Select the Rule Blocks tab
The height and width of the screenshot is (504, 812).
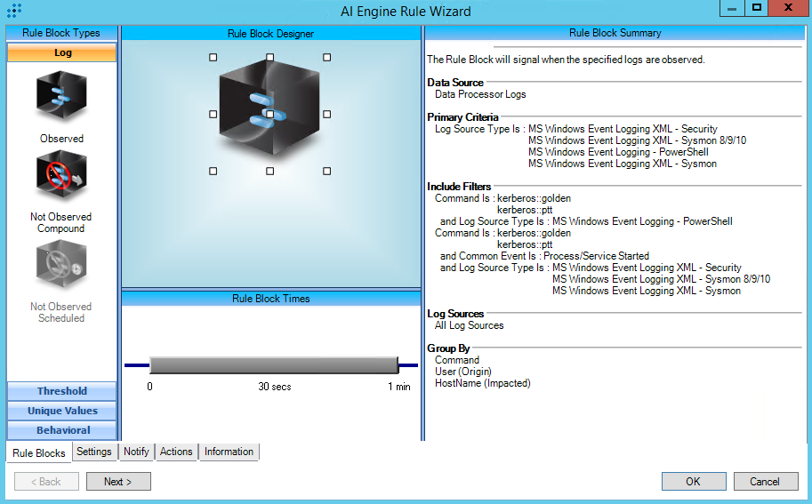39,452
